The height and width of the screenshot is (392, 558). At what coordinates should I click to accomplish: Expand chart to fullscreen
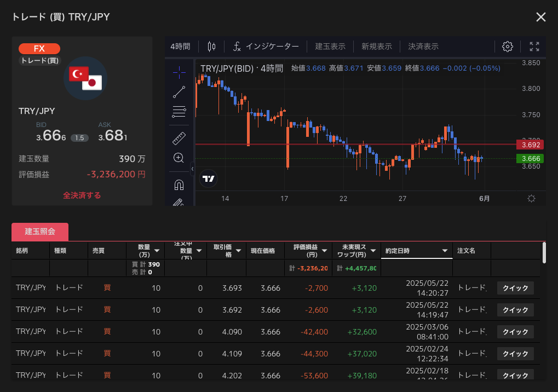coord(534,47)
